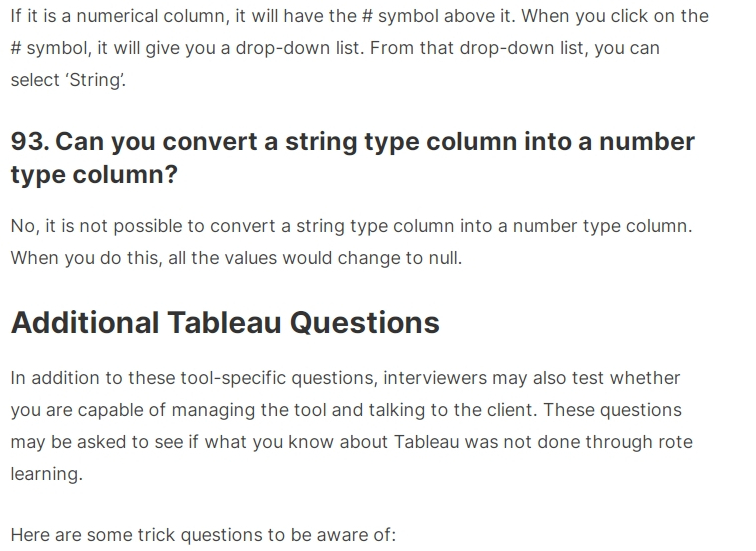
Task: Click the quoted word 'String'
Action: 95,80
